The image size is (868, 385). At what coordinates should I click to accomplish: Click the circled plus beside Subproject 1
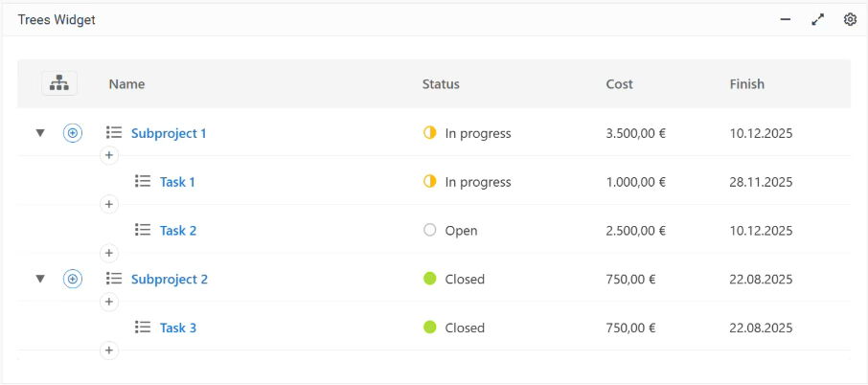(73, 133)
